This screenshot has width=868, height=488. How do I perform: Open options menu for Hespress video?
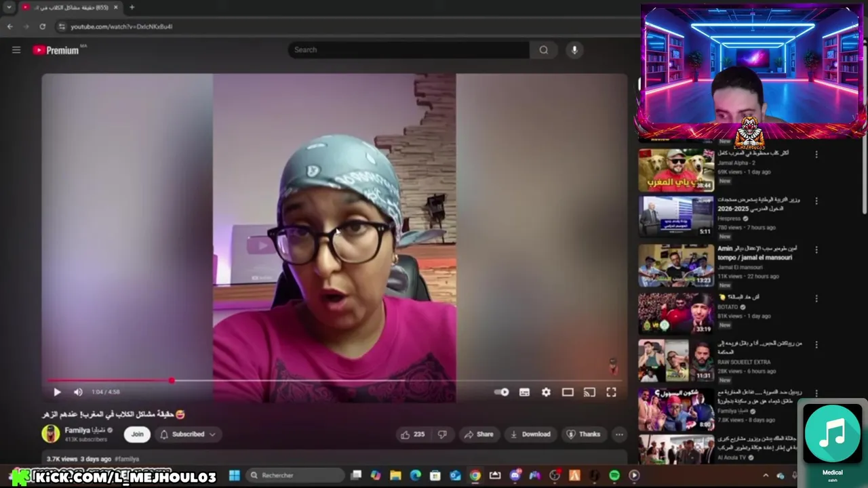tap(816, 201)
